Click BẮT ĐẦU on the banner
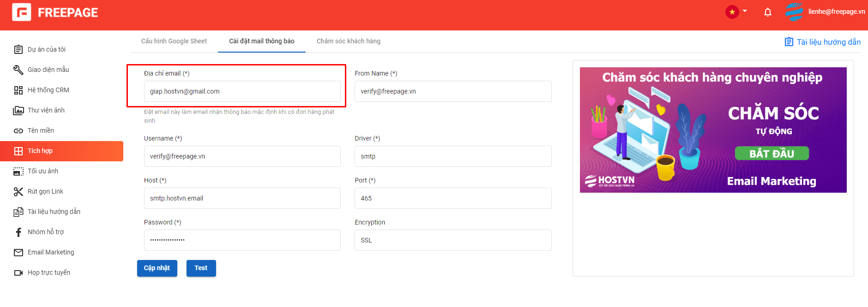Viewport: 868px width, 307px height. [772, 153]
